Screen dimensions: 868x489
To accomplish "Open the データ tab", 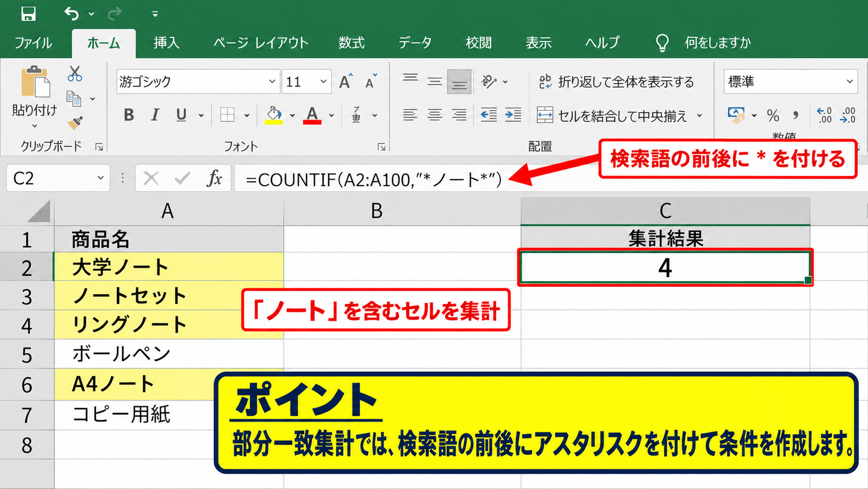I will coord(415,43).
